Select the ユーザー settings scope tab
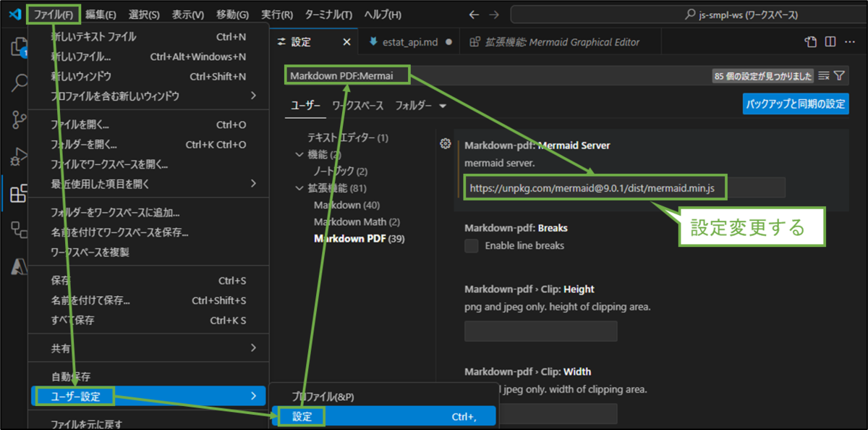 pos(305,106)
